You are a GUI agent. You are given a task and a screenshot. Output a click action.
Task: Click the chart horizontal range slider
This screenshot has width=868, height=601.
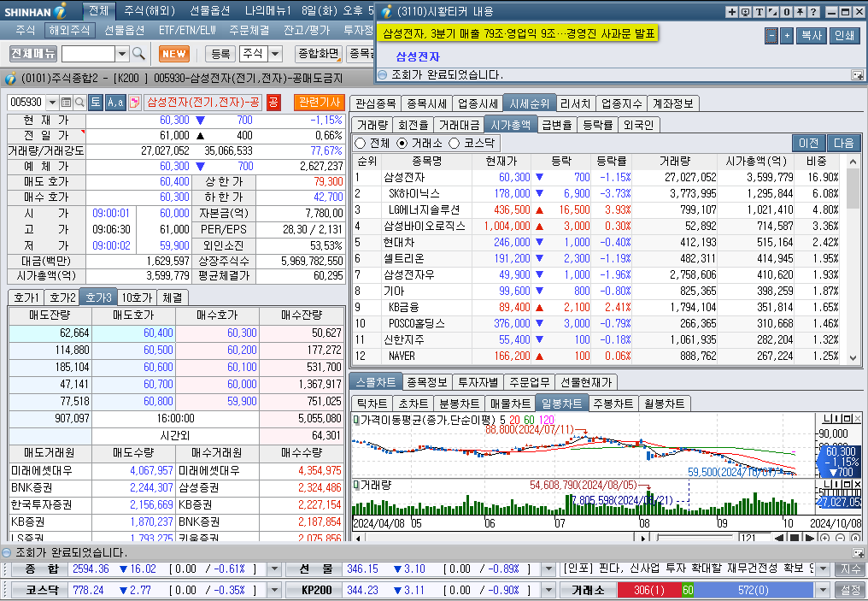695,538
